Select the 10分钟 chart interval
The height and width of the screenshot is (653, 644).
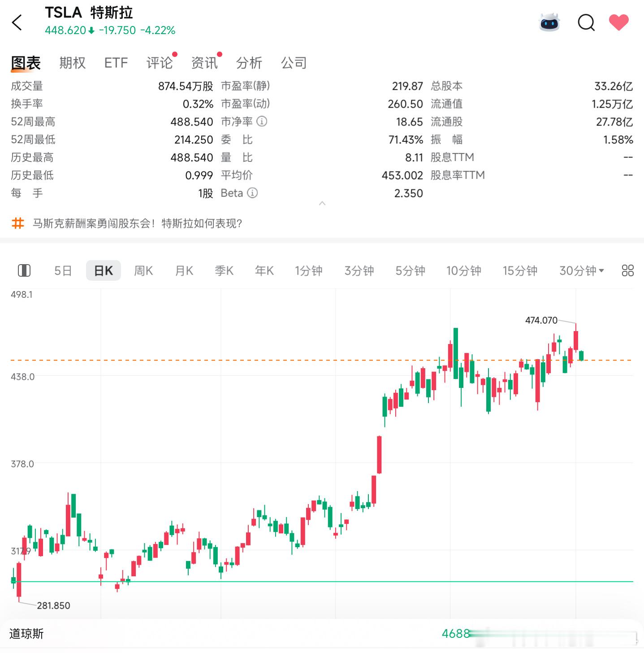pyautogui.click(x=464, y=271)
